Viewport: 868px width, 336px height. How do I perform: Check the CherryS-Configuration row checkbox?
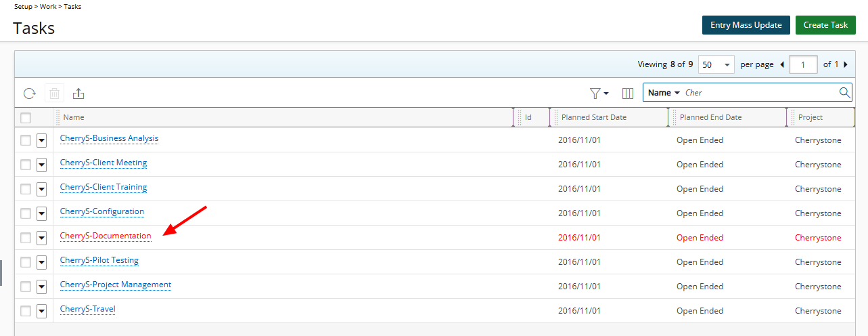(26, 213)
